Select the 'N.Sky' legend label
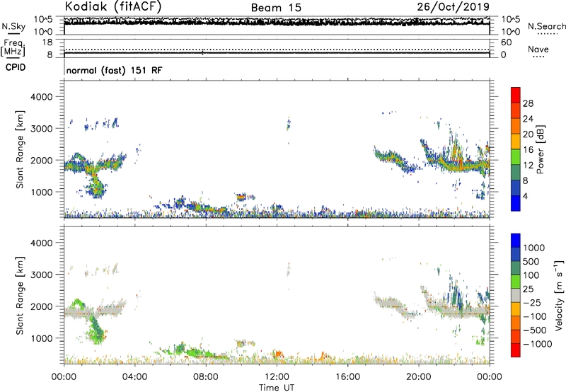The height and width of the screenshot is (392, 566). pos(13,26)
